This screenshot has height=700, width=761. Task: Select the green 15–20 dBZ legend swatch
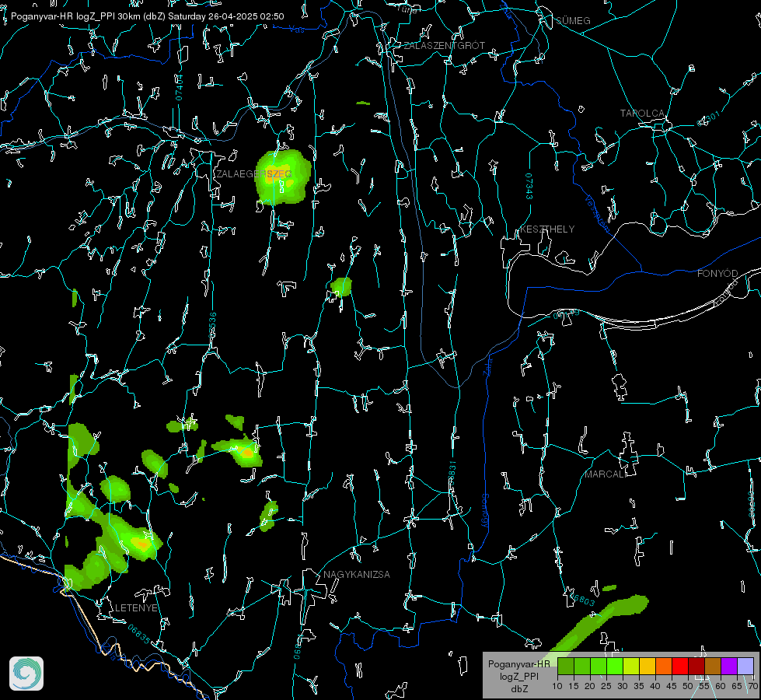point(582,666)
